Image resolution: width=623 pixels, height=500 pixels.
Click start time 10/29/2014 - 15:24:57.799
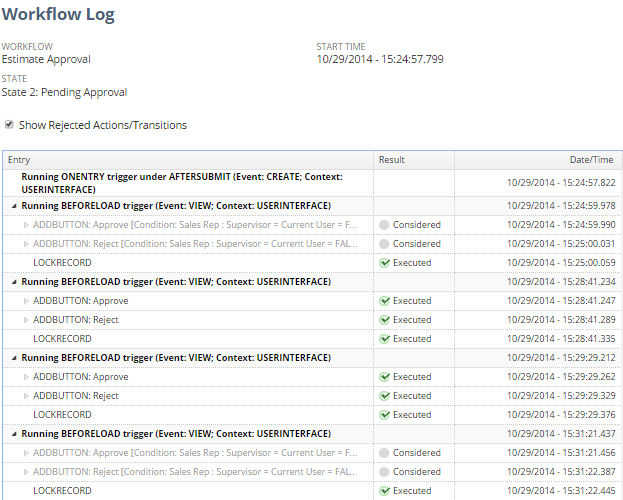click(x=380, y=59)
